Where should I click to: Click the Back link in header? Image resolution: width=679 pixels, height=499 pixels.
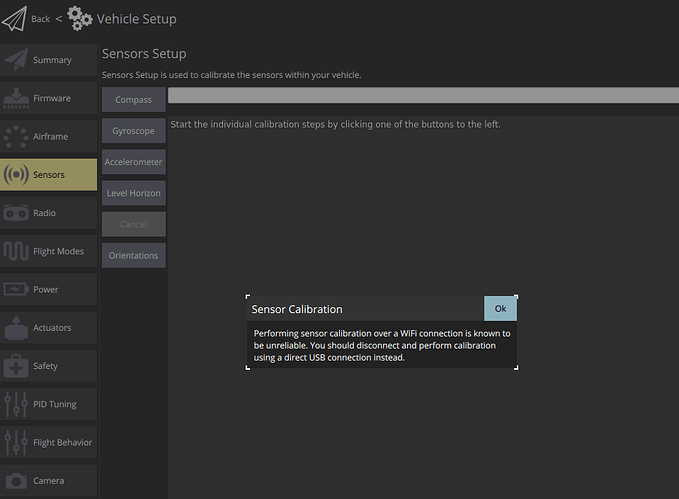pyautogui.click(x=41, y=19)
